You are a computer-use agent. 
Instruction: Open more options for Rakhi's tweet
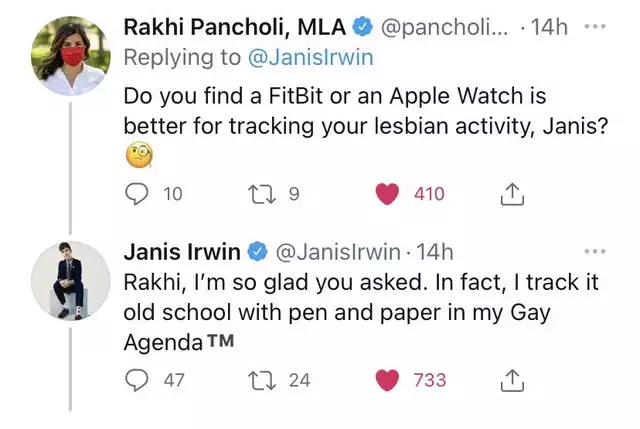pos(594,26)
